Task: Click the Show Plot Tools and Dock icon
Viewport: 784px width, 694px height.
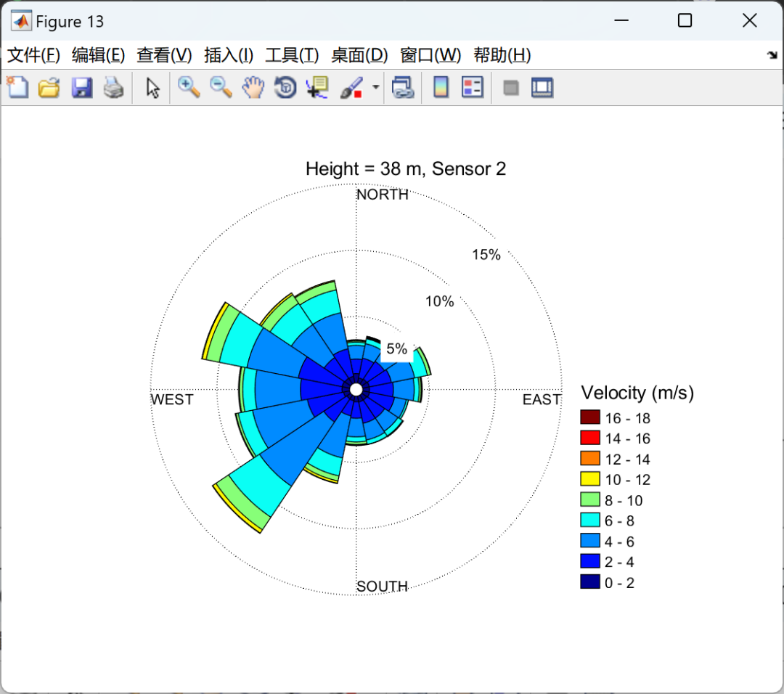Action: click(x=542, y=88)
